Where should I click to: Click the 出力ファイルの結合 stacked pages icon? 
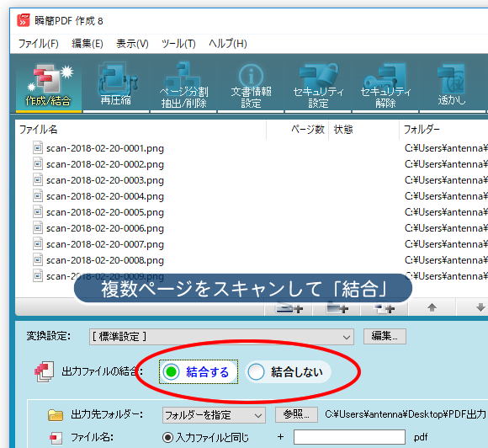[x=45, y=371]
